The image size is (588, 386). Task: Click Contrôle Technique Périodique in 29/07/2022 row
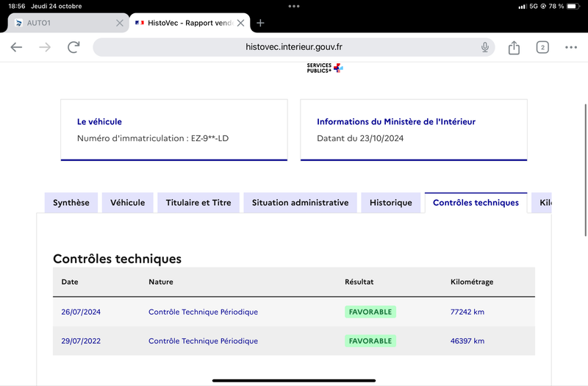pos(204,341)
